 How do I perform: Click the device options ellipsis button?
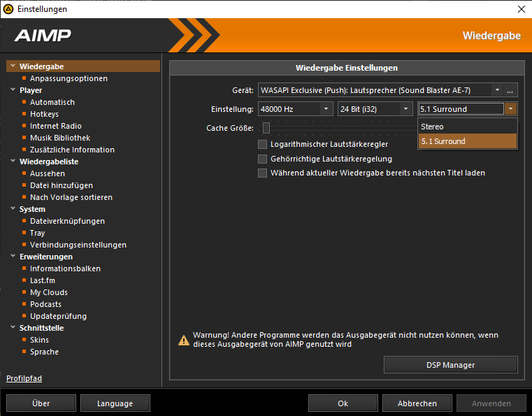pyautogui.click(x=510, y=90)
